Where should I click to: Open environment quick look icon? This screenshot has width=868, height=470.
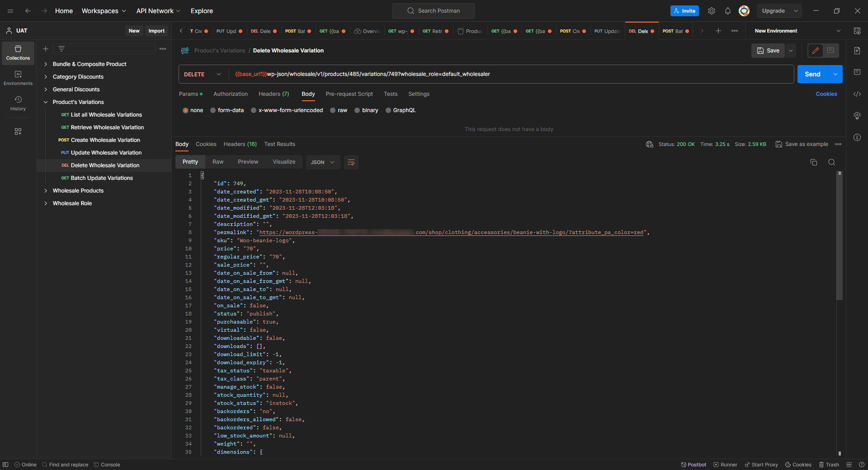tap(857, 31)
